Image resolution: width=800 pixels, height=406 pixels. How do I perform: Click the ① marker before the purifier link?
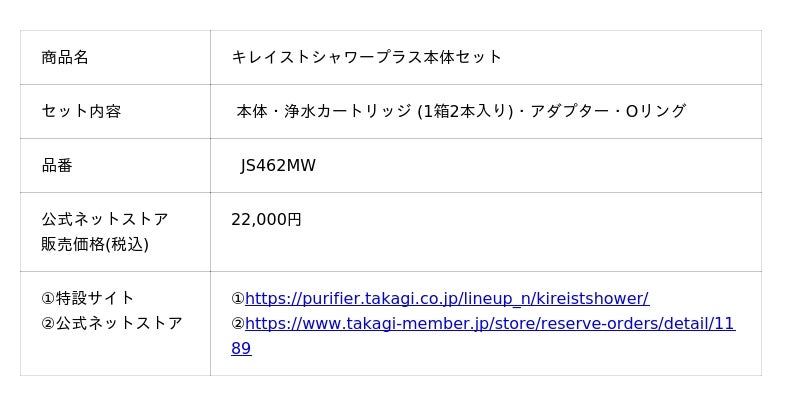[x=238, y=298]
